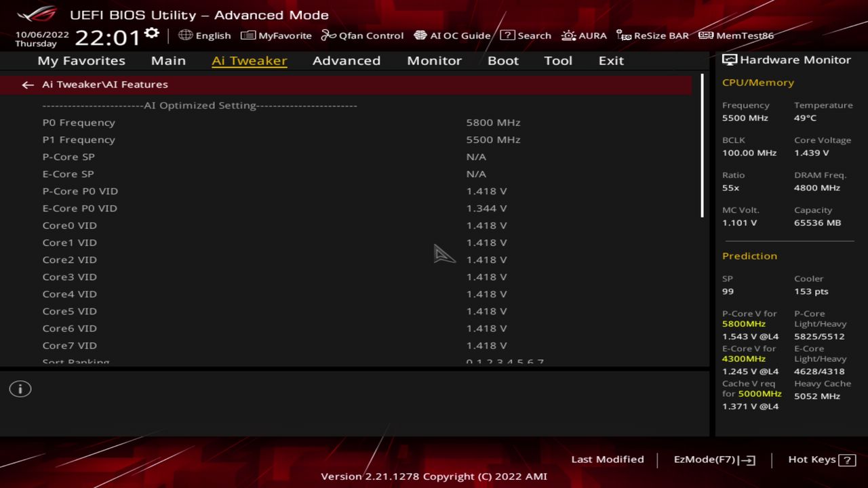This screenshot has width=868, height=488.
Task: Select the P1 Frequency row
Action: tap(353, 140)
